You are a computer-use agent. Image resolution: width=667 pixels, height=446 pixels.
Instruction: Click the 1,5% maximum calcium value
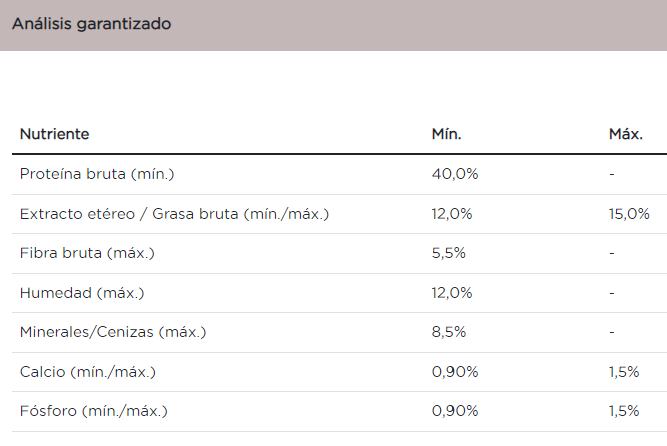click(624, 372)
